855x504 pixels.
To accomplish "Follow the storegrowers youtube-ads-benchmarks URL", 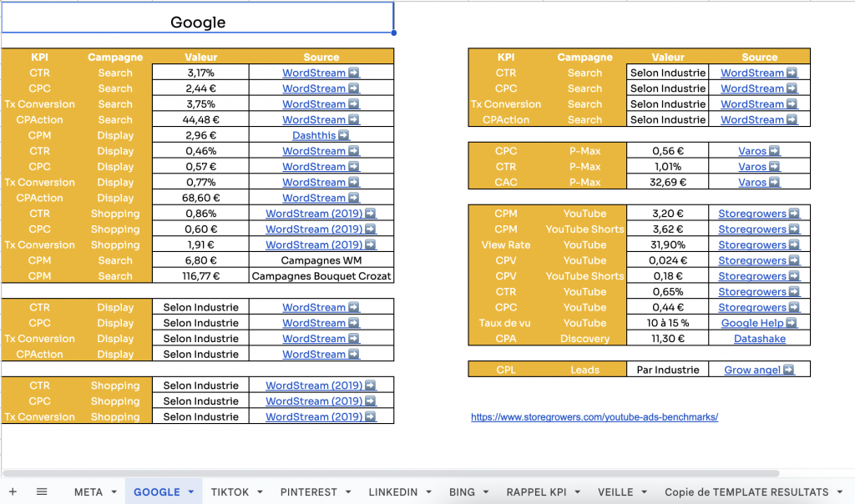I will pos(594,417).
